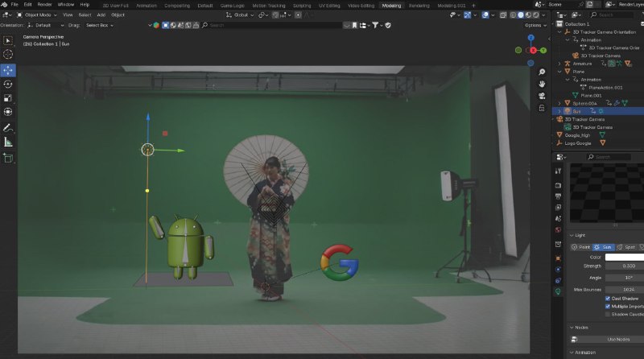Open the Options dropdown in viewport
This screenshot has width=644, height=359.
pos(535,25)
